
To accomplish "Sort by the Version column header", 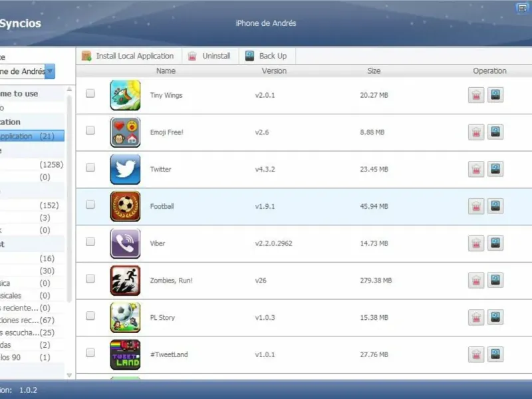I will point(274,71).
